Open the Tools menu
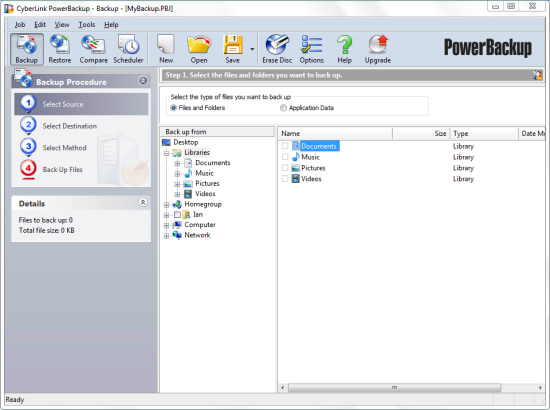 (87, 25)
